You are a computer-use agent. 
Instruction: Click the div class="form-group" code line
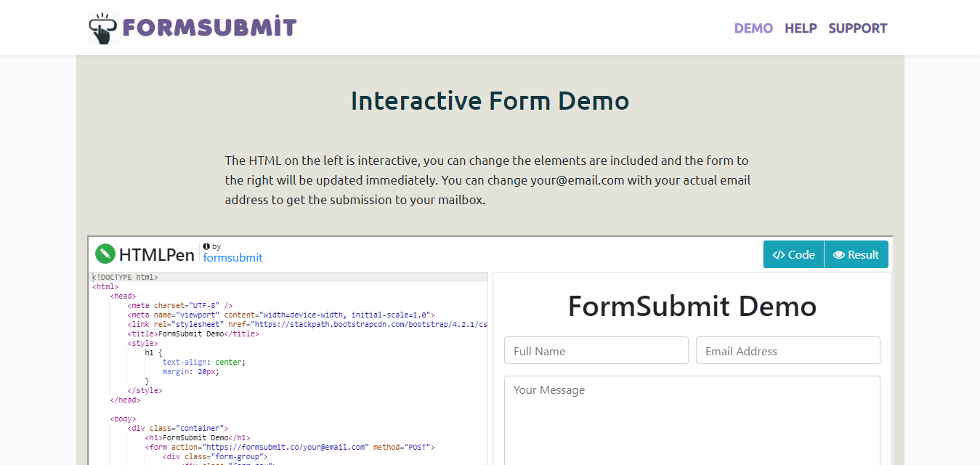[215, 456]
